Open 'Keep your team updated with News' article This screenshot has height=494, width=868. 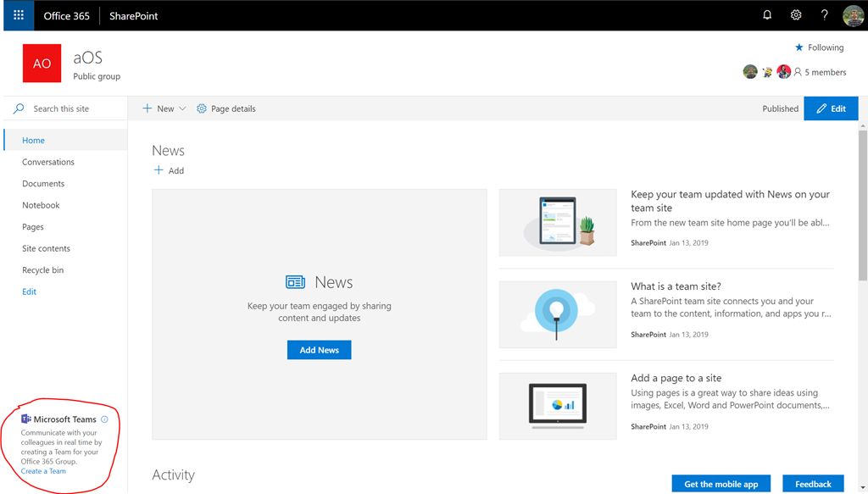click(730, 201)
